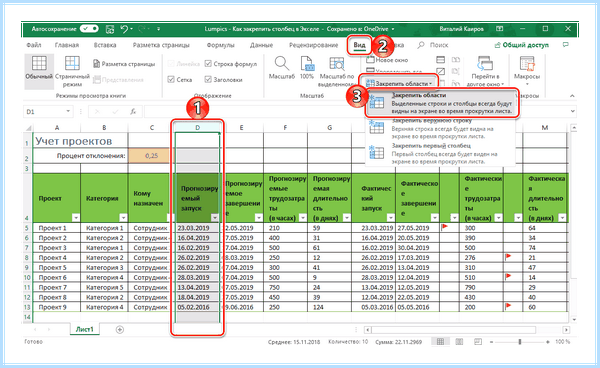Click the zoom slider handle
600x368 pixels.
point(520,342)
